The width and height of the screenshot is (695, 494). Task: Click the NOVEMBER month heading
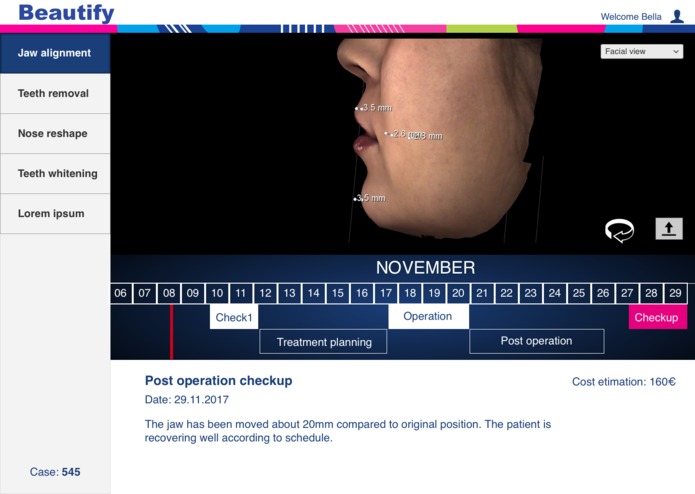pyautogui.click(x=426, y=268)
